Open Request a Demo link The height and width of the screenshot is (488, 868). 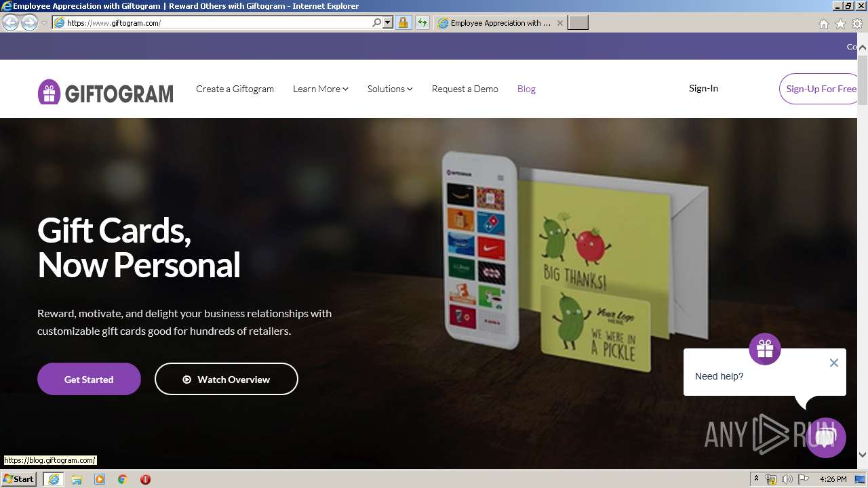pyautogui.click(x=465, y=89)
